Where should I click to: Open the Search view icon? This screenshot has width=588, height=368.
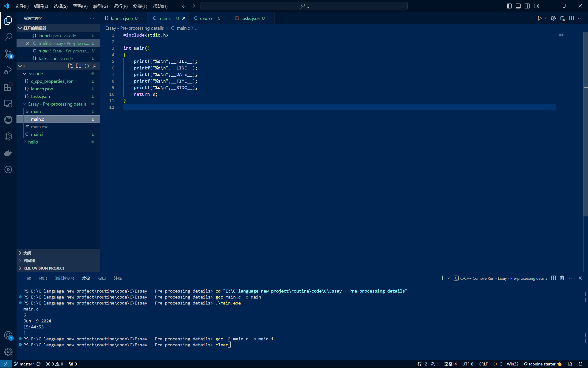(8, 37)
